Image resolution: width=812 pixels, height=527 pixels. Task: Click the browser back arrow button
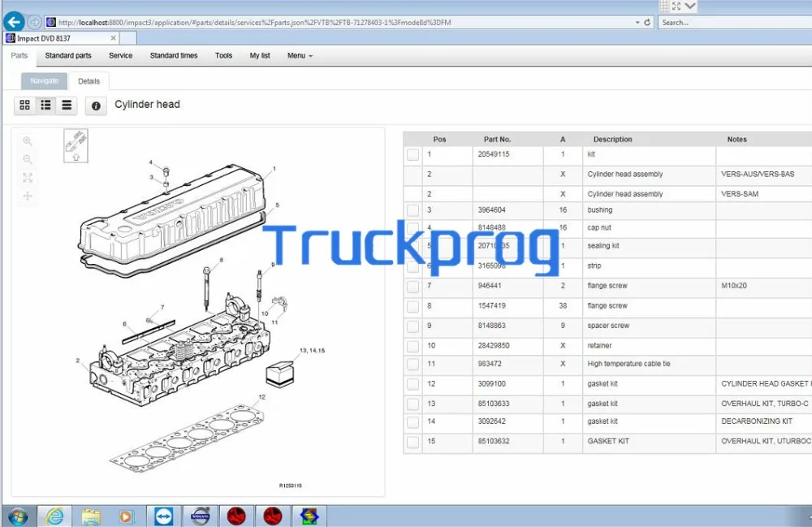14,22
